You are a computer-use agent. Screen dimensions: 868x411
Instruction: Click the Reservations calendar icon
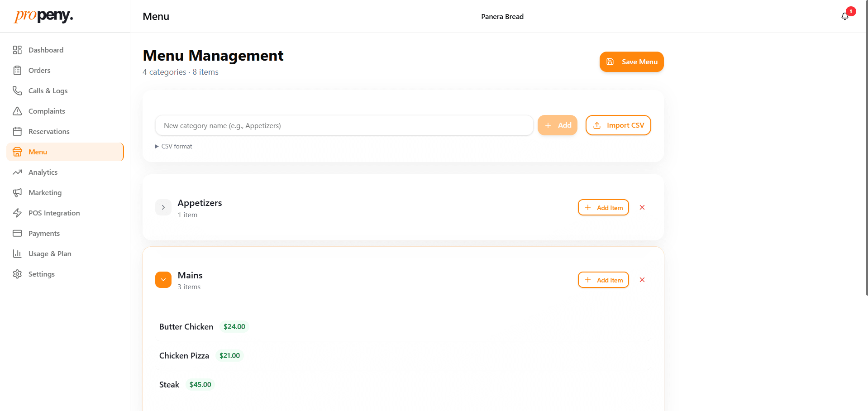17,131
